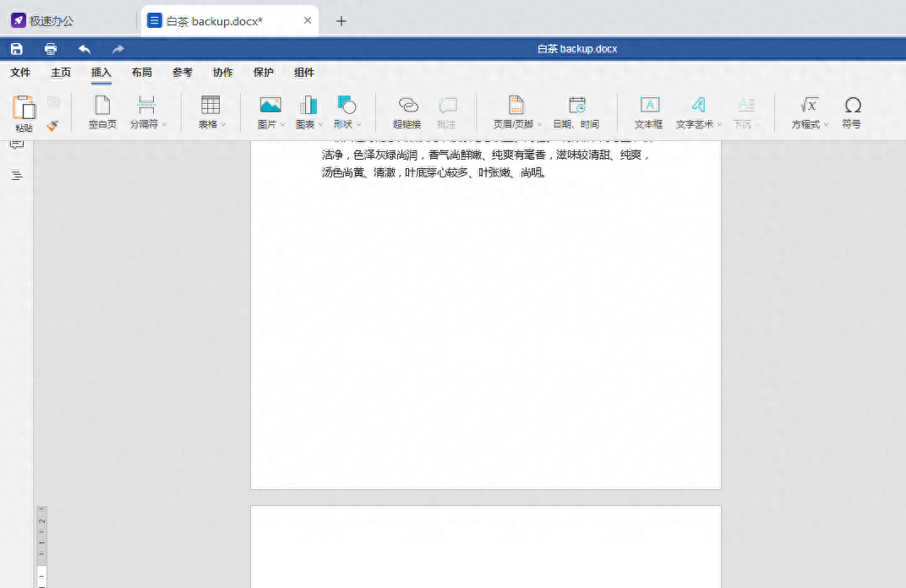Print the document using the printer icon

51,49
